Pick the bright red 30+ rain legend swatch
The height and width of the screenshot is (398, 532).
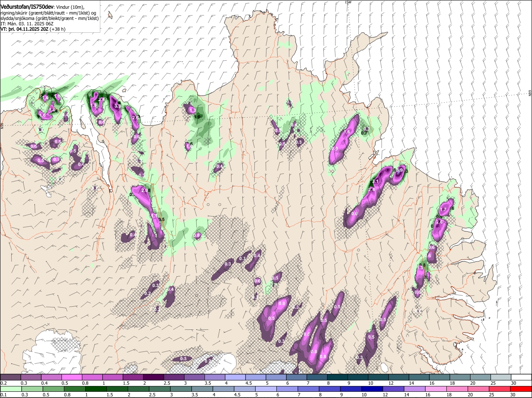coord(521,389)
